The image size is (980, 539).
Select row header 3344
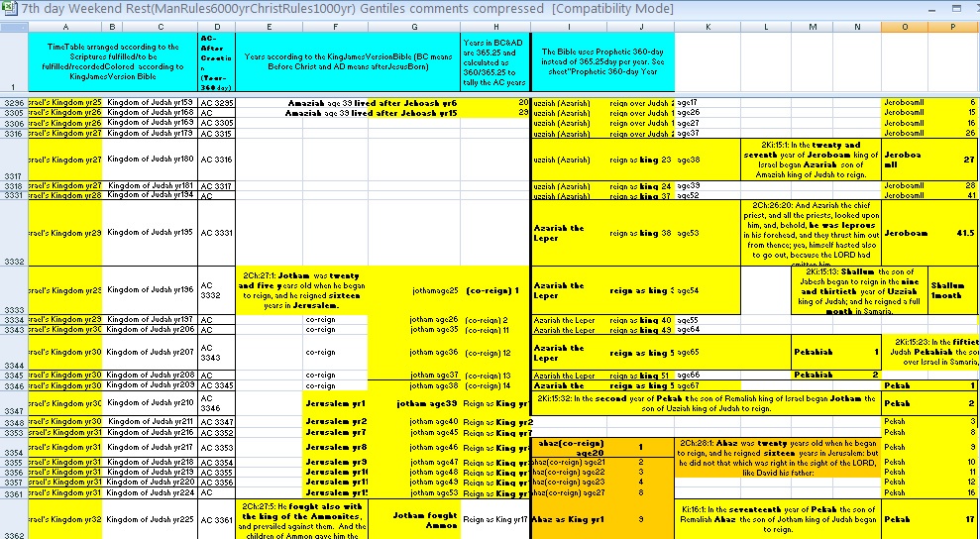pos(14,352)
